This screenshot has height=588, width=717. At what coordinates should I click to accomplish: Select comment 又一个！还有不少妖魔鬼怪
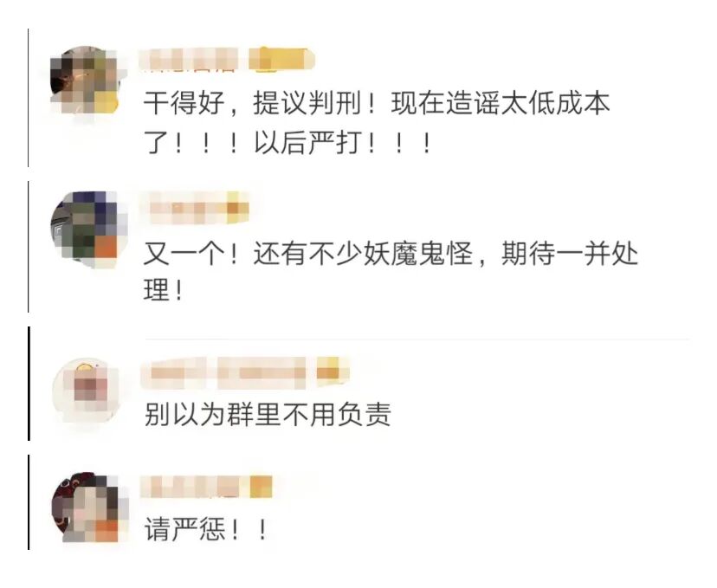[391, 271]
